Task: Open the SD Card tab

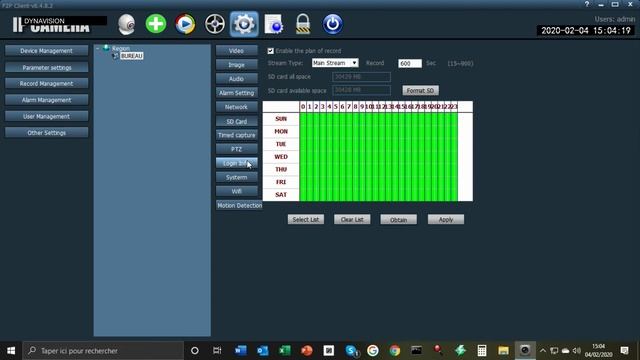Action: (x=236, y=121)
